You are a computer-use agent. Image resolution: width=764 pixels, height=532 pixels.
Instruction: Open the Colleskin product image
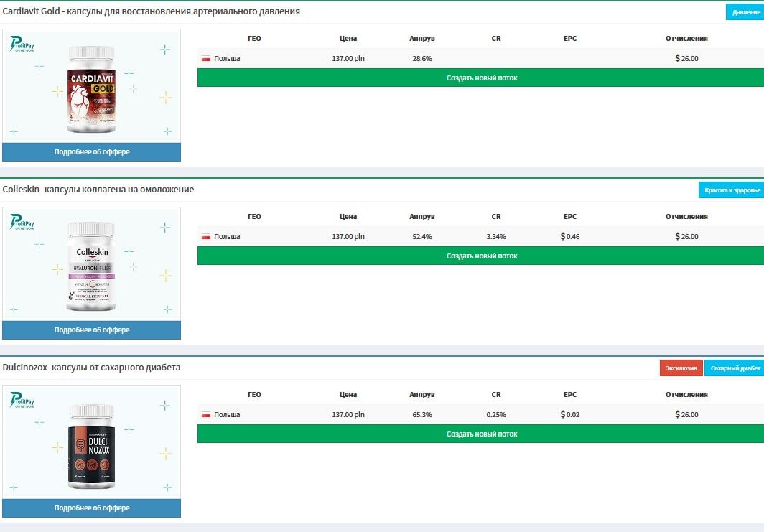[92, 264]
